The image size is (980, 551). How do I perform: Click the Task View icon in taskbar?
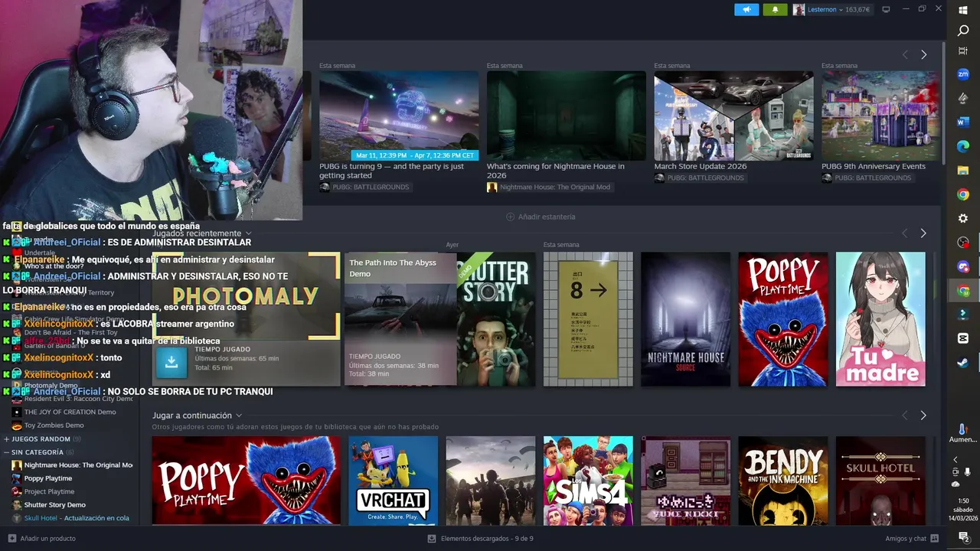coord(963,51)
